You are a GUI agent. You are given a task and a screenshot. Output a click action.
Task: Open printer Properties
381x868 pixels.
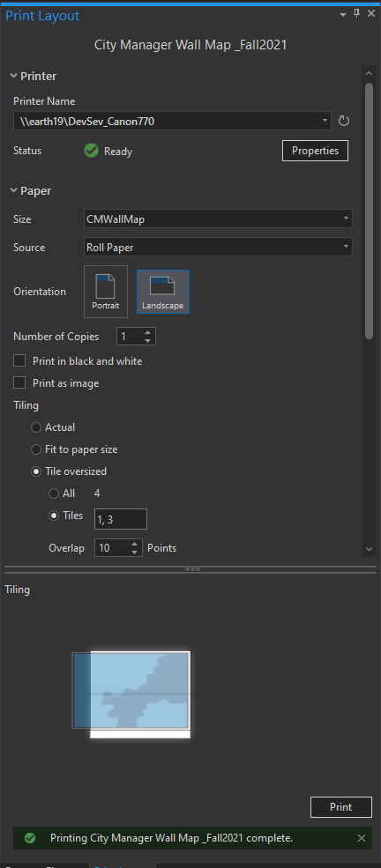point(315,151)
